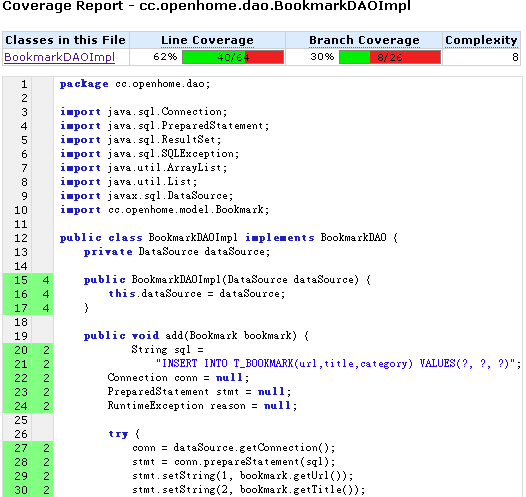Click the 30% branch coverage value
This screenshot has height=497, width=526.
(x=322, y=57)
